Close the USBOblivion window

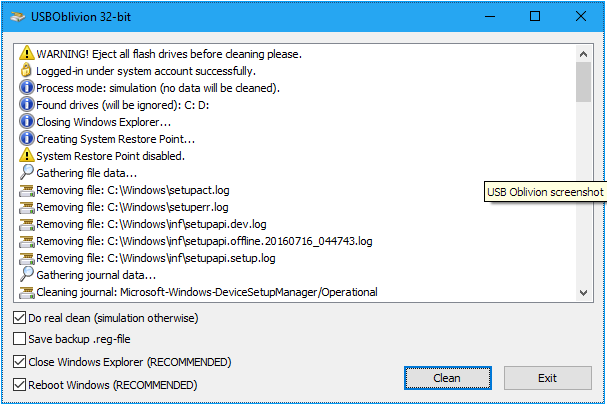[581, 16]
